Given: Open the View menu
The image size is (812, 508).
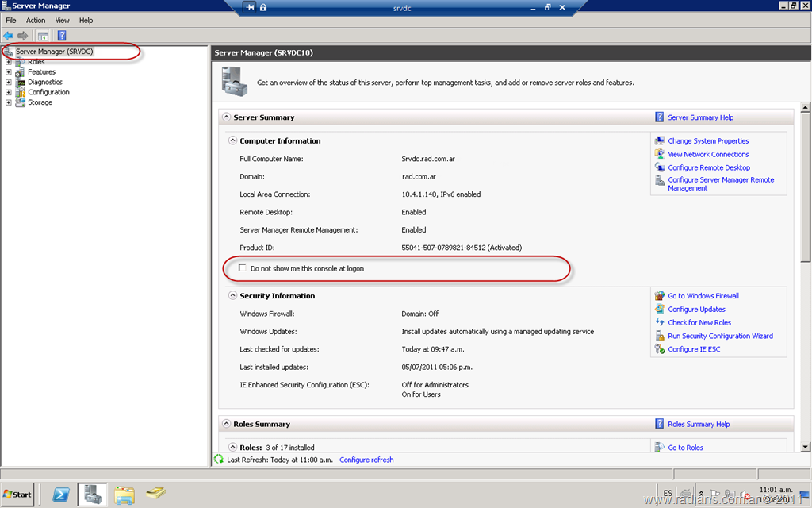Looking at the screenshot, I should coord(62,21).
